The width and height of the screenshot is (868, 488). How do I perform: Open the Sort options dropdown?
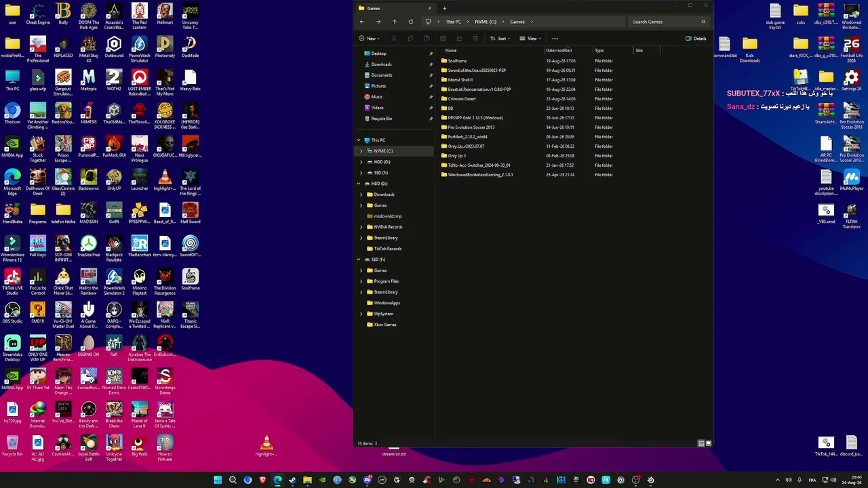(x=500, y=39)
